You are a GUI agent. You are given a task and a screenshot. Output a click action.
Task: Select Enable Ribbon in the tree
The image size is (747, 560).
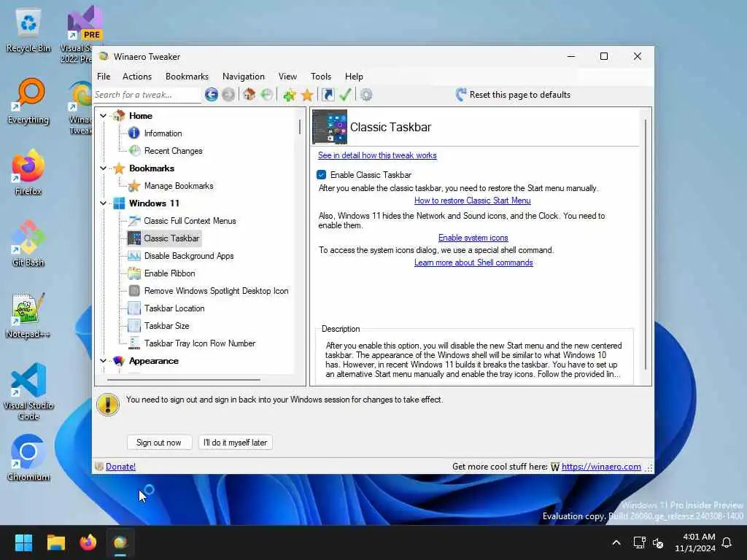169,273
